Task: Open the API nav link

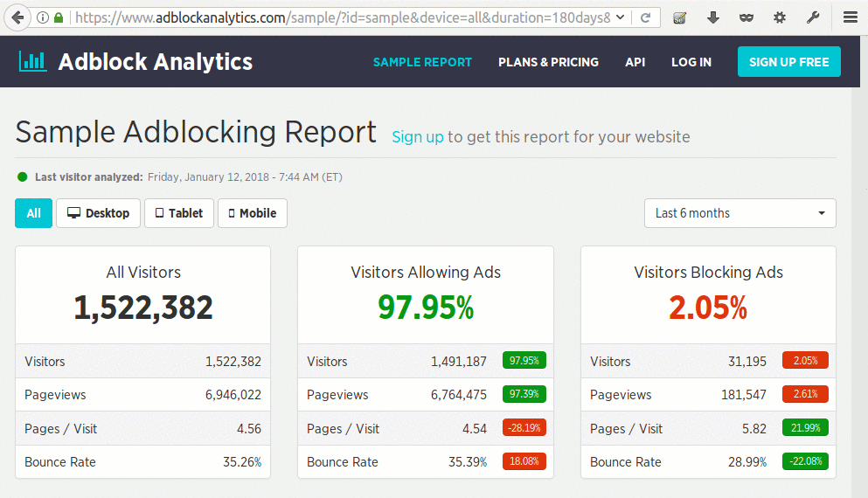Action: [635, 62]
